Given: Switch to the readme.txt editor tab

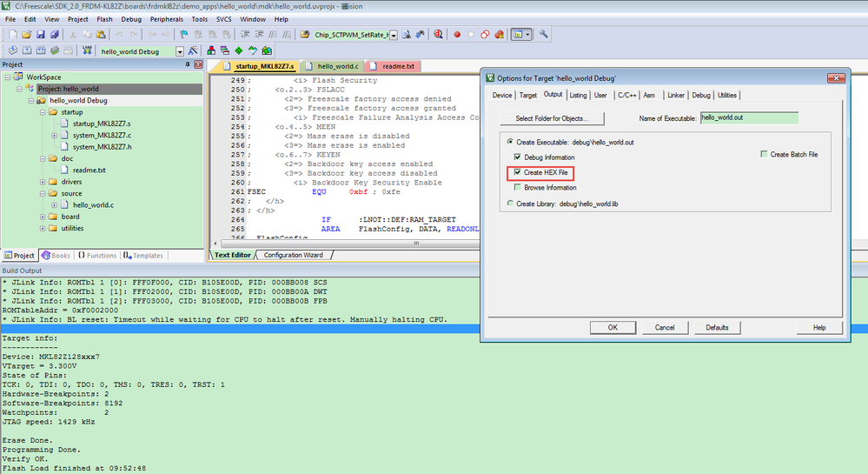Looking at the screenshot, I should click(x=394, y=66).
